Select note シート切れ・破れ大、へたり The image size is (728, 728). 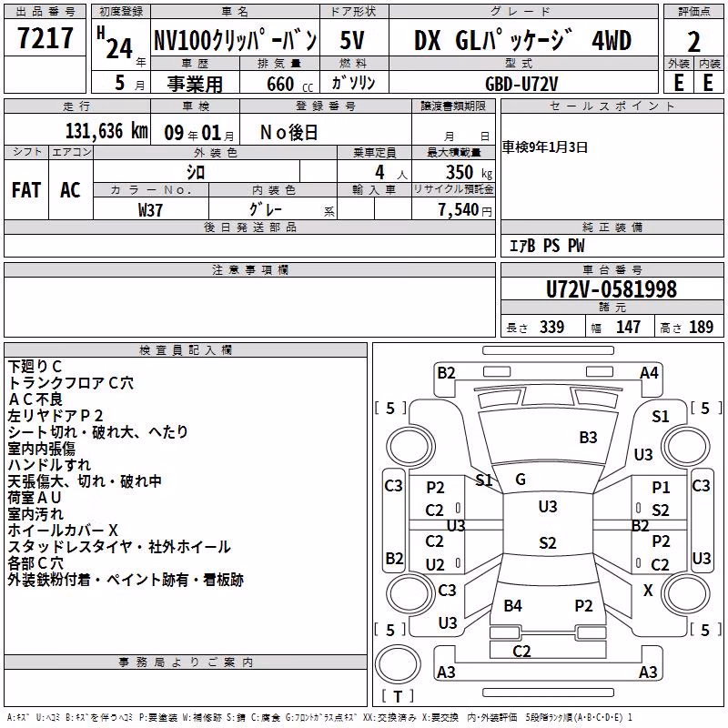(98, 431)
